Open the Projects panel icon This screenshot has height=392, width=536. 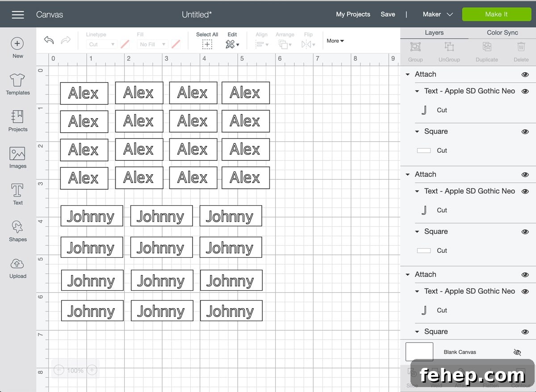(17, 117)
